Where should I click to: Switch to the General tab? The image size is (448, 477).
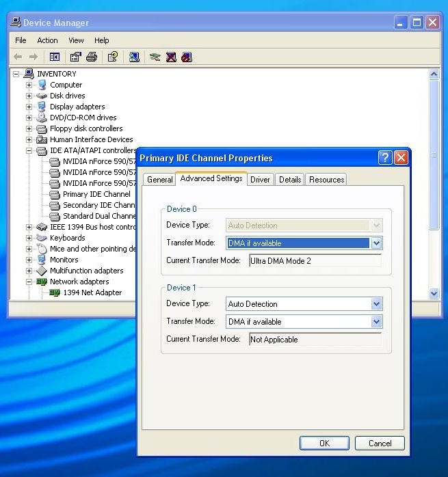click(159, 180)
